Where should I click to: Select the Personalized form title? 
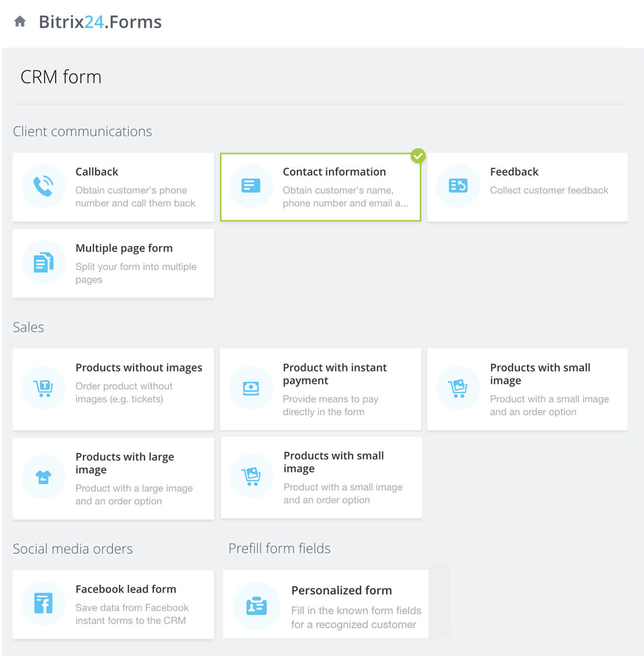point(341,590)
